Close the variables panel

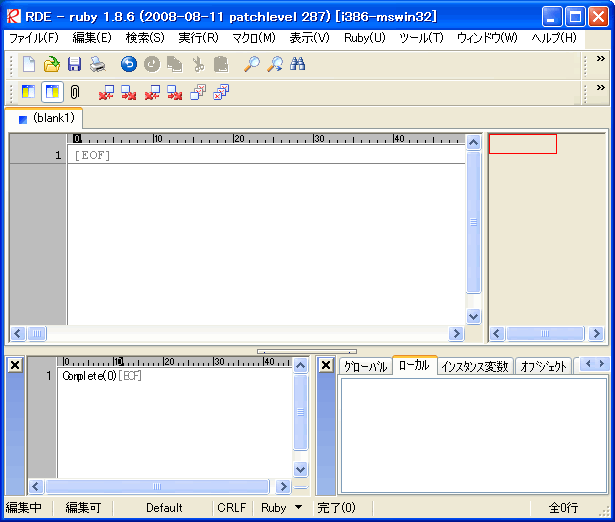pyautogui.click(x=326, y=366)
